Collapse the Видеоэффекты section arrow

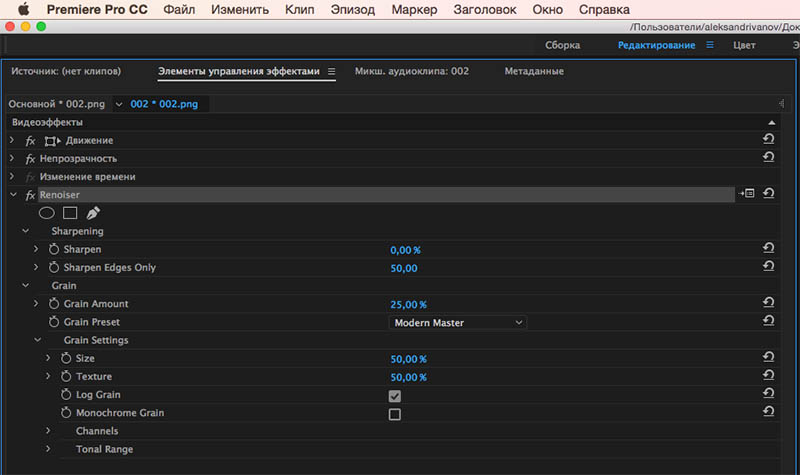[x=771, y=122]
